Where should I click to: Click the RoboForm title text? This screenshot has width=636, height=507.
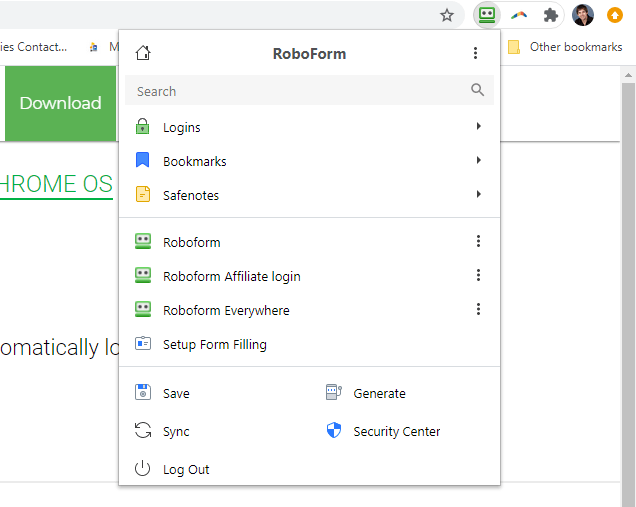(x=309, y=54)
